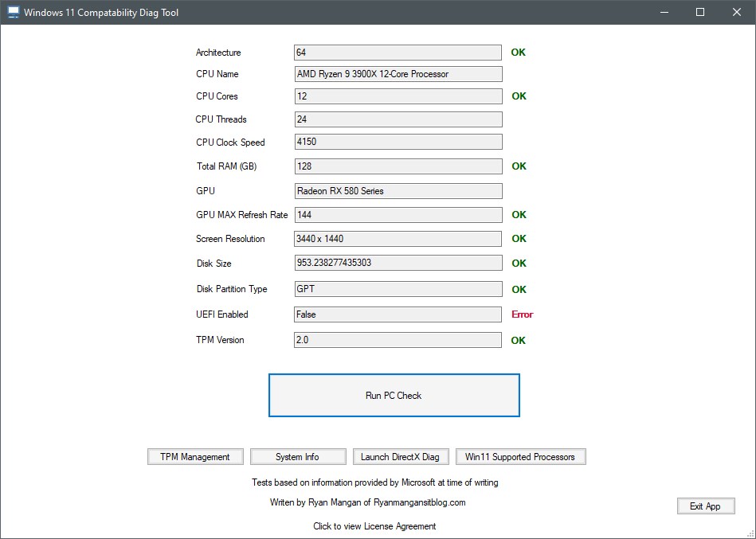756x539 pixels.
Task: Select the UEFI Enabled field
Action: pos(398,314)
